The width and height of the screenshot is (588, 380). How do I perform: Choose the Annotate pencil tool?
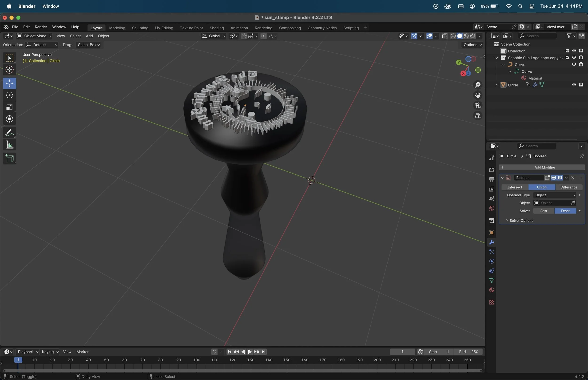point(9,133)
